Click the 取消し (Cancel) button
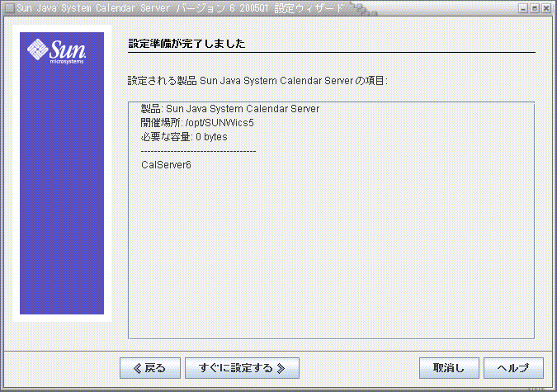557x392 pixels. click(449, 368)
